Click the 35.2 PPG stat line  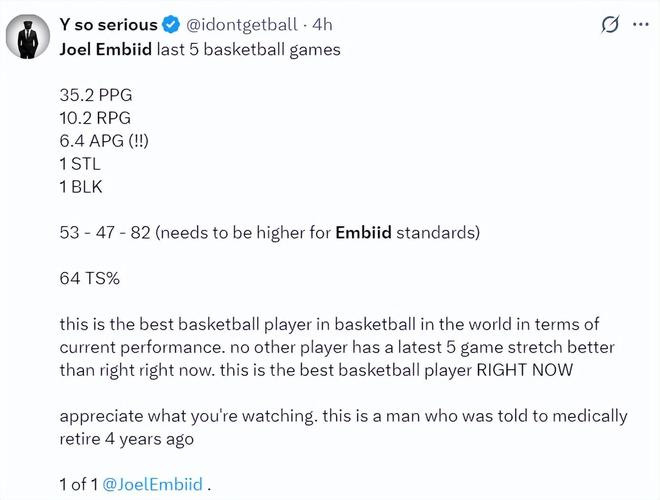[96, 97]
